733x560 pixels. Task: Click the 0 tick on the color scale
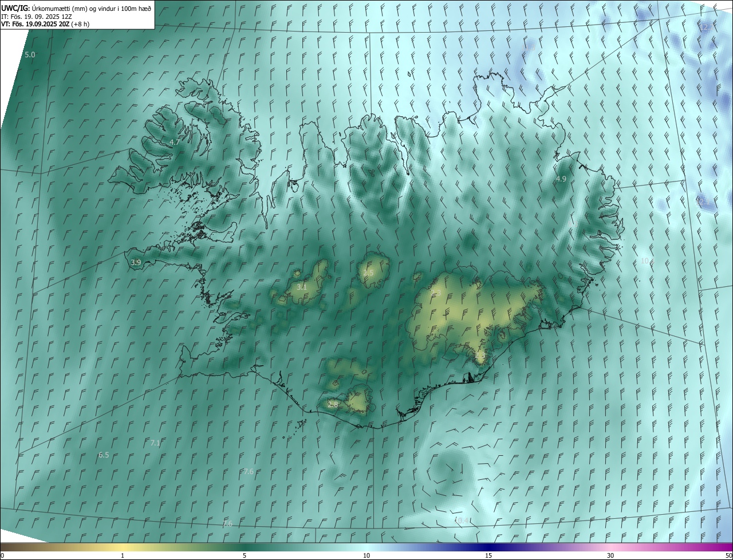(2, 555)
